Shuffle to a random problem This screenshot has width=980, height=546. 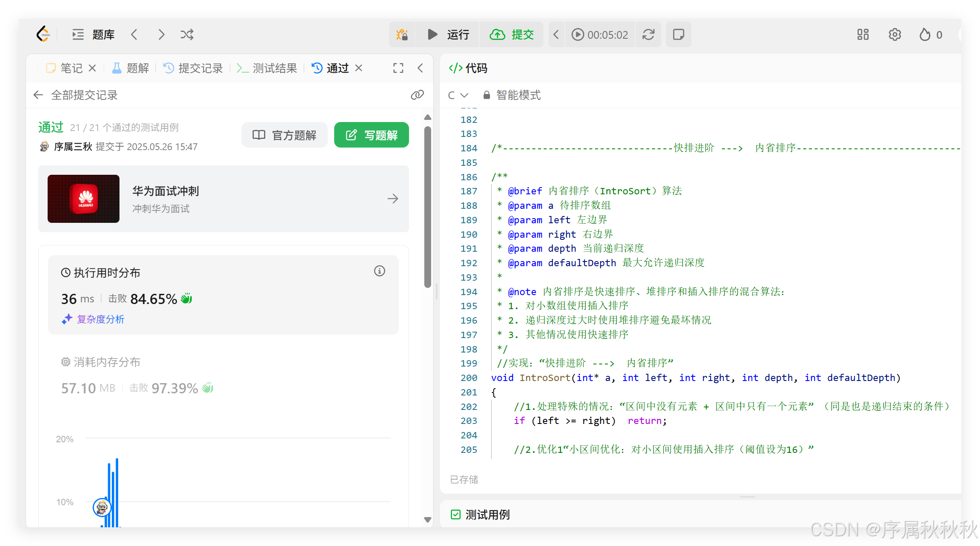point(187,34)
